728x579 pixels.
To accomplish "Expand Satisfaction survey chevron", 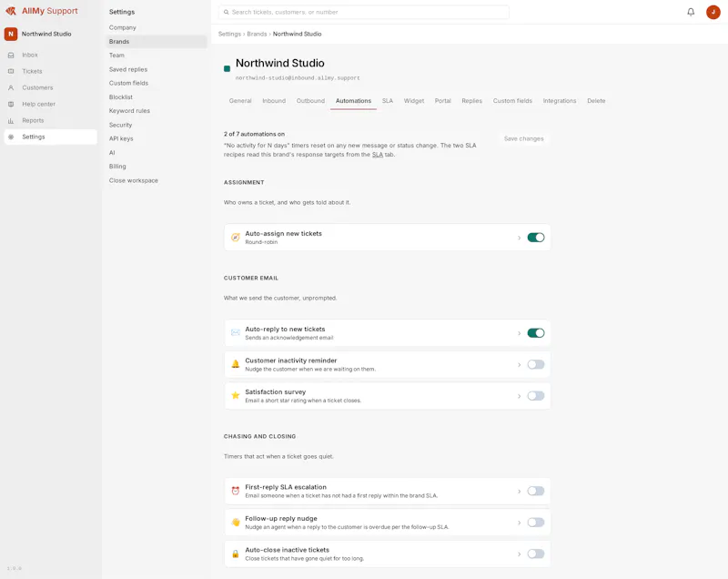I will point(519,397).
